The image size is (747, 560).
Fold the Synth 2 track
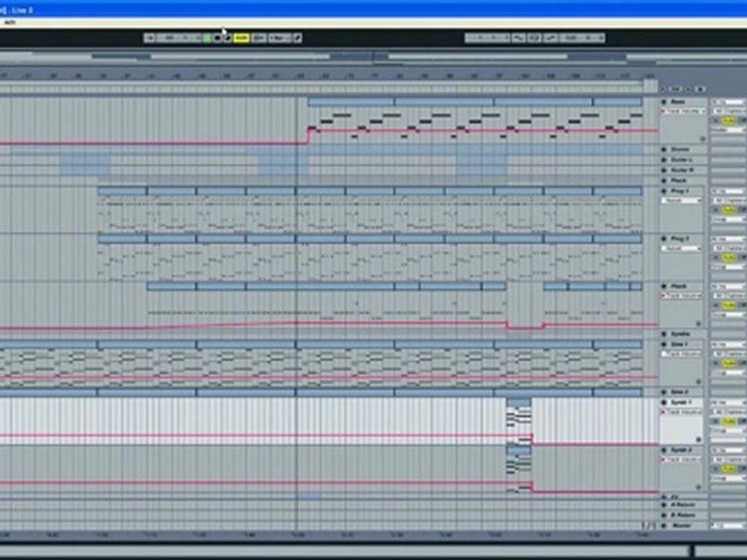(664, 450)
